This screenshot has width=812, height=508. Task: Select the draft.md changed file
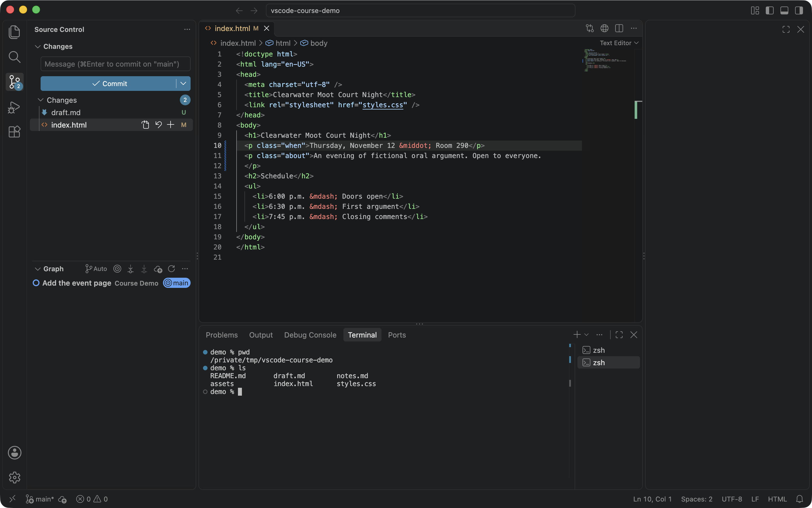coord(111,113)
